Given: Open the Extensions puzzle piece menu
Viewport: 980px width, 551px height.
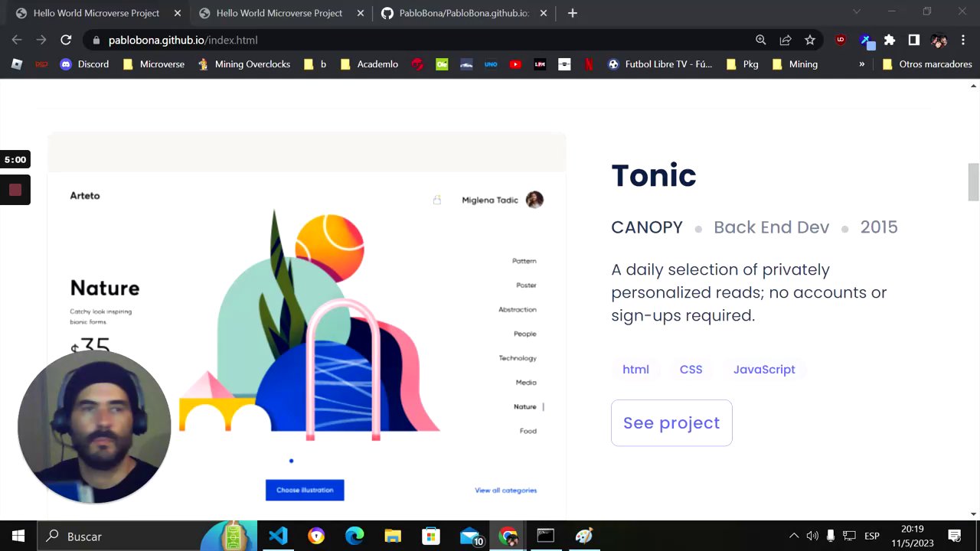Looking at the screenshot, I should 890,40.
